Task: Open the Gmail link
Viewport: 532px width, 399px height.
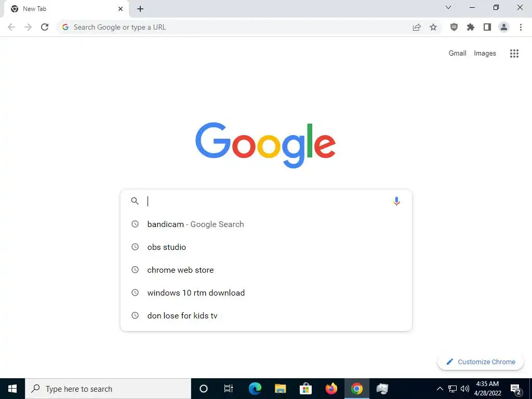Action: [x=457, y=54]
